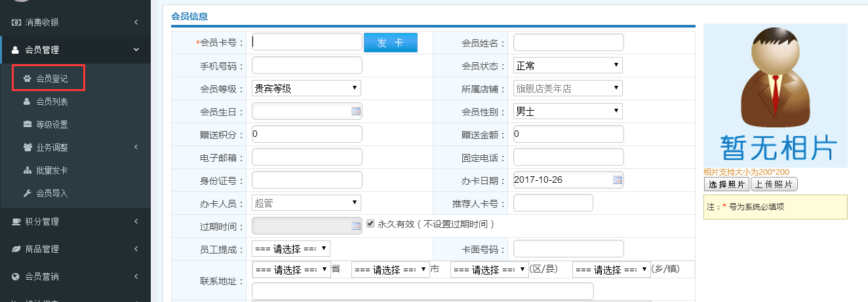The height and width of the screenshot is (302, 868).
Task: Click the 等级设置 briefcase icon
Action: [x=27, y=124]
